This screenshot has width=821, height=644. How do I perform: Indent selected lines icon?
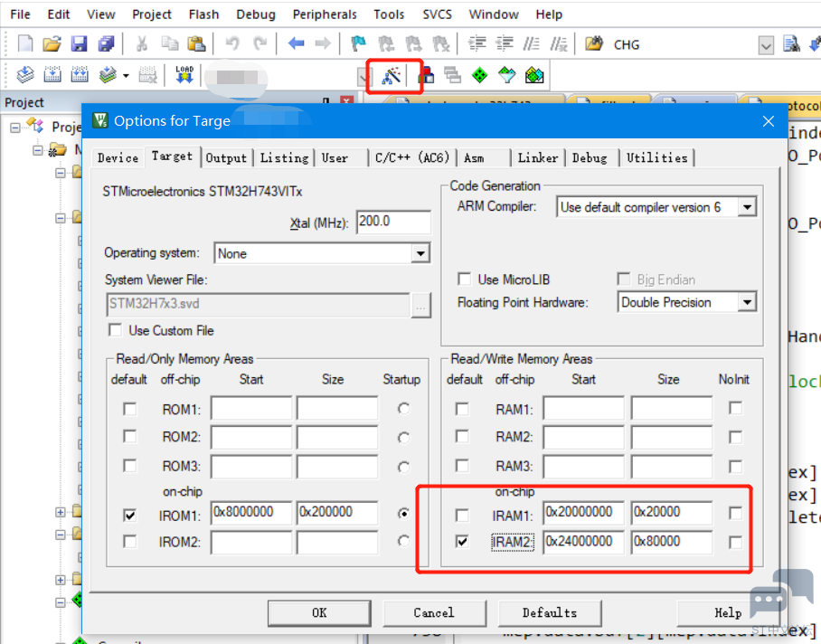[477, 44]
